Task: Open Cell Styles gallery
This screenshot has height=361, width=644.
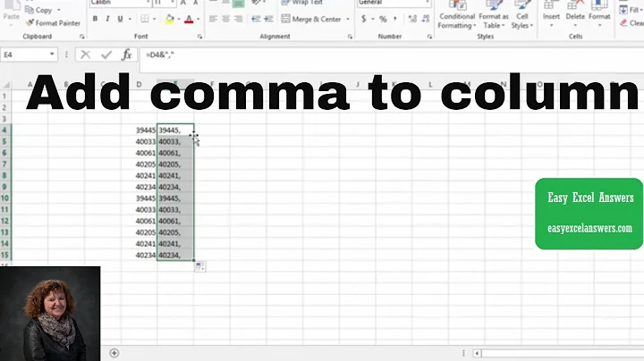Action: tap(522, 15)
